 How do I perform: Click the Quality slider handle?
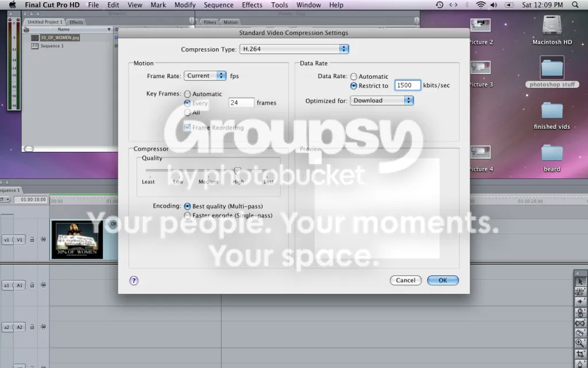coord(237,171)
